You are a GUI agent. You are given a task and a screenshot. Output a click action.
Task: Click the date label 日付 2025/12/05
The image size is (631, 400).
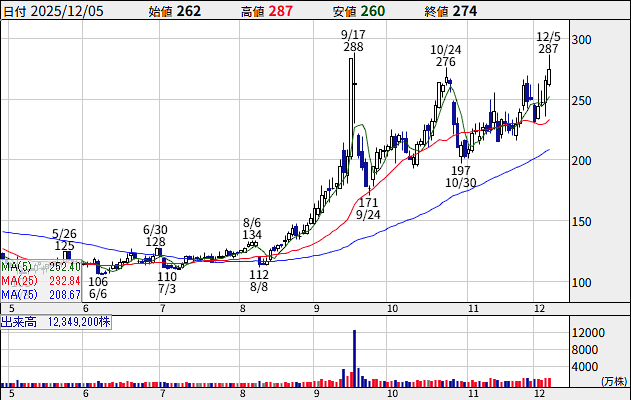(53, 11)
